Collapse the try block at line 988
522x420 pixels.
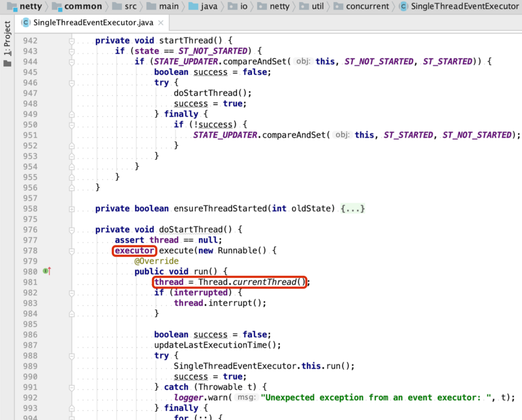pos(72,356)
